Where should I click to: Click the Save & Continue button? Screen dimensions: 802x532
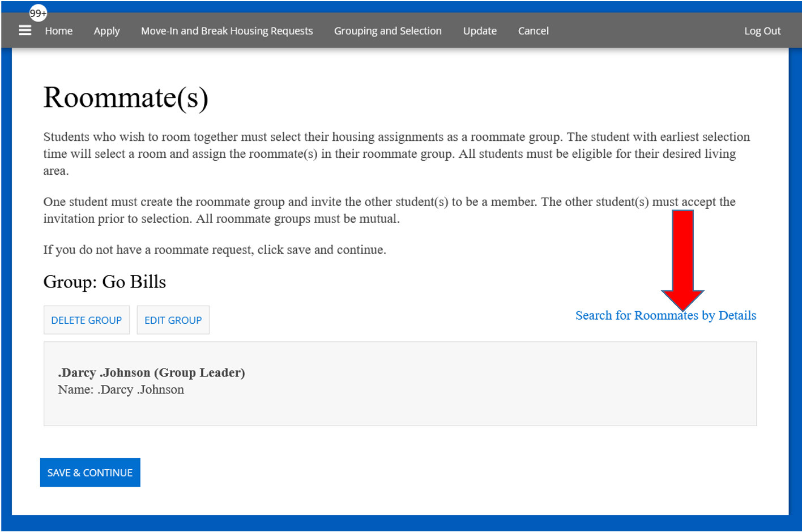pyautogui.click(x=90, y=473)
